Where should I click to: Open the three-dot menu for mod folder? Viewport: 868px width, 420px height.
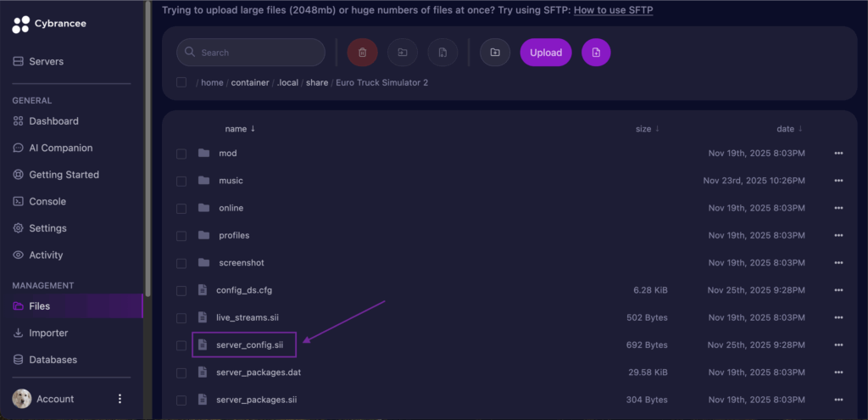[838, 153]
